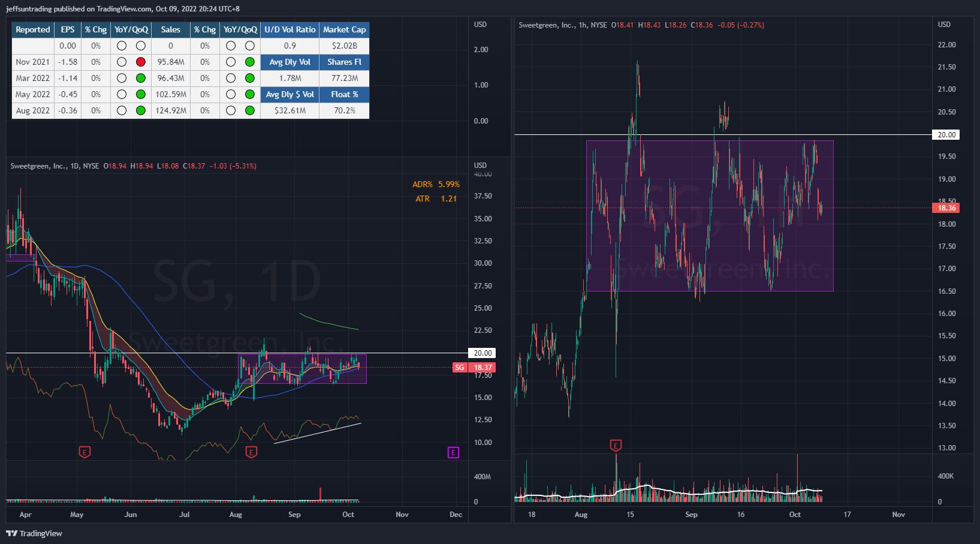Click the ADR% 5.99% indicator label

[436, 185]
